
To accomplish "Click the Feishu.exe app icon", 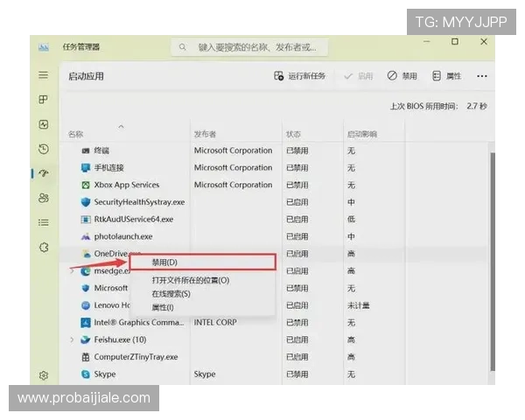I will tap(86, 340).
